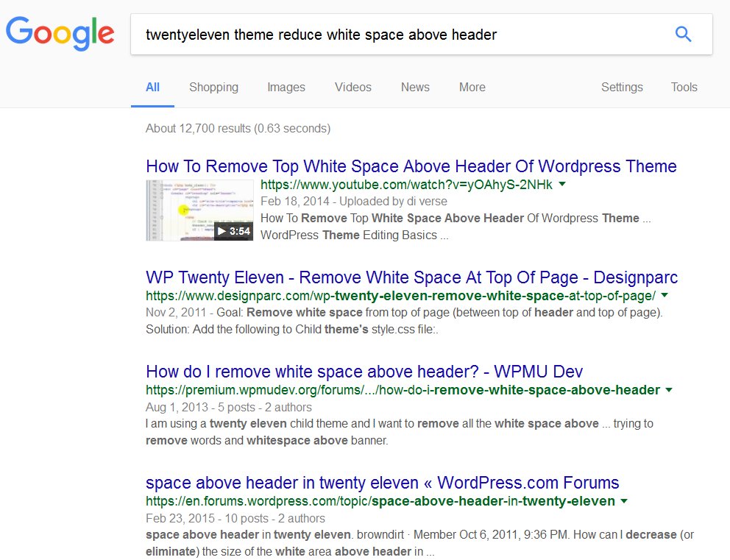Open Google search Settings
730x560 pixels.
[622, 87]
